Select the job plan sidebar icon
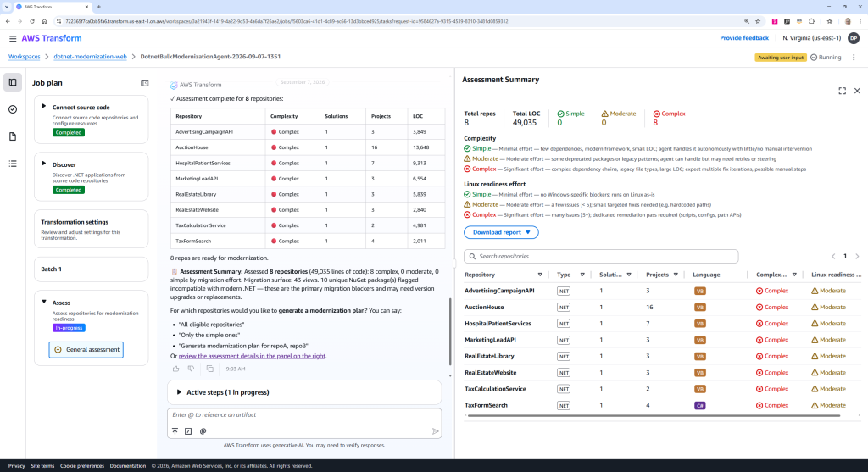Screen dimensions: 868x472 [13, 82]
